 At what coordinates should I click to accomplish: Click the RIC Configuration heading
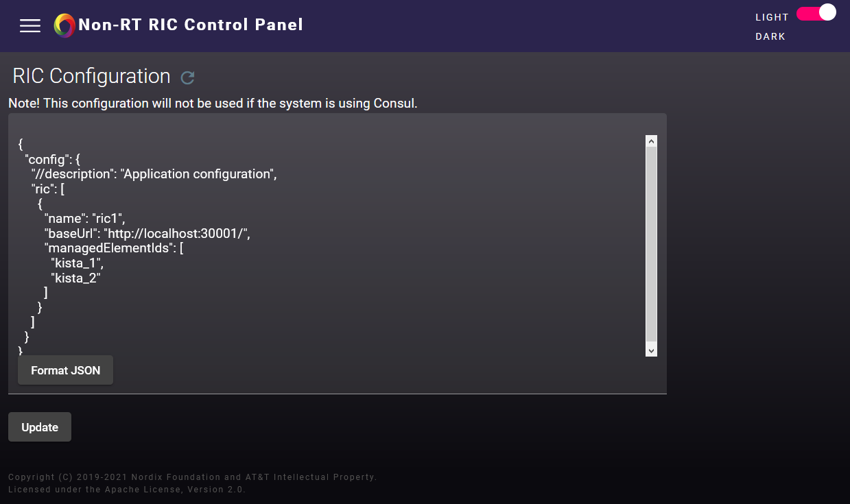(90, 76)
